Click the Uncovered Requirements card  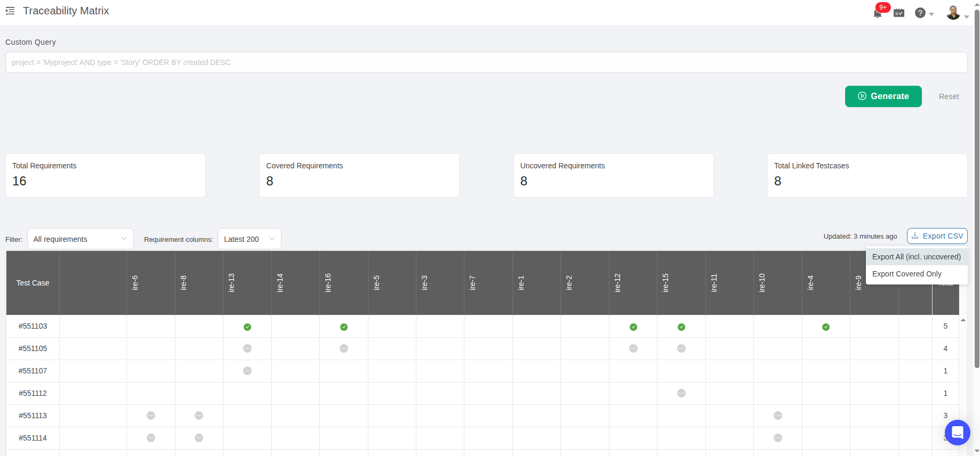(613, 176)
